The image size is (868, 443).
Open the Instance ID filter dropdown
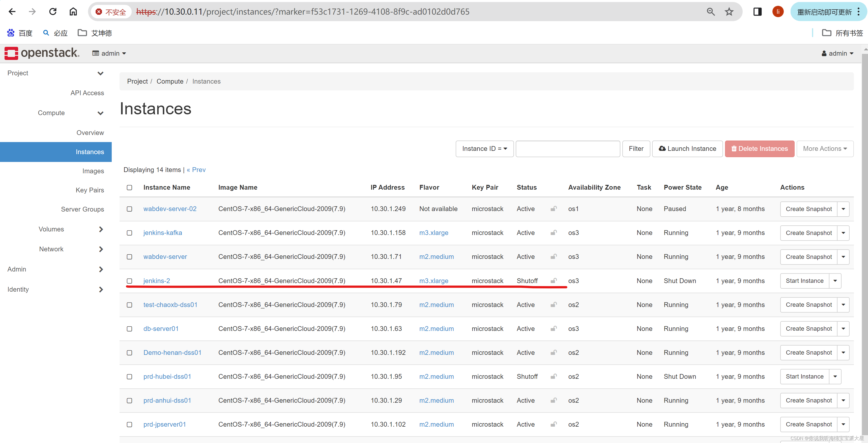click(484, 149)
